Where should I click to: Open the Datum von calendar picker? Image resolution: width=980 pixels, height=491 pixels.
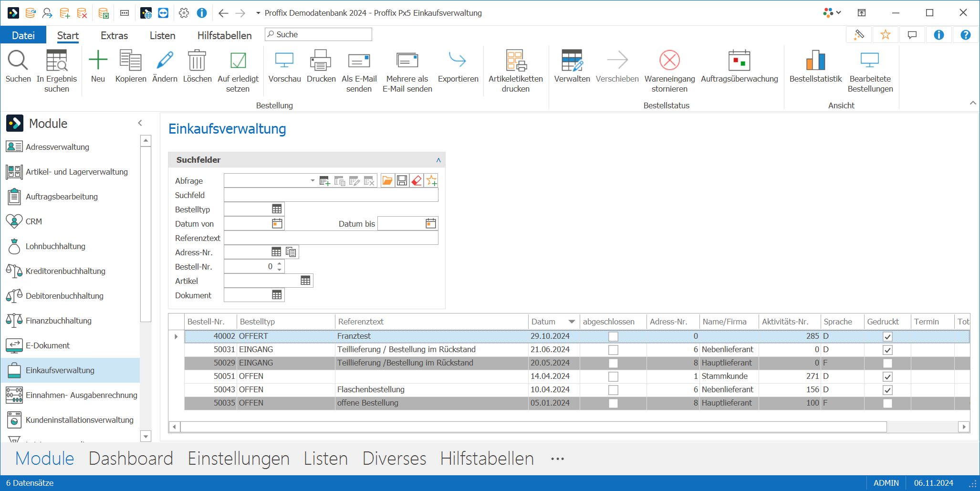point(277,223)
